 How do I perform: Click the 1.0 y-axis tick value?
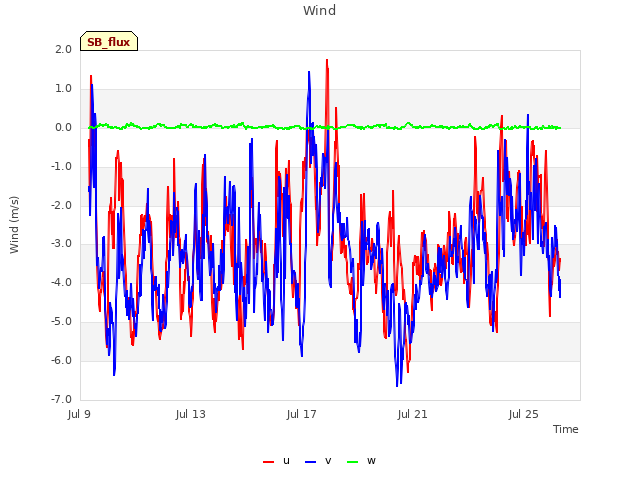point(63,89)
